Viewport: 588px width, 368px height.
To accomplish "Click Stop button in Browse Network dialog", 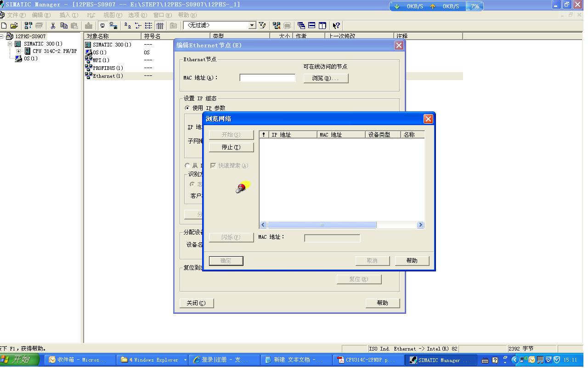I will coord(231,147).
